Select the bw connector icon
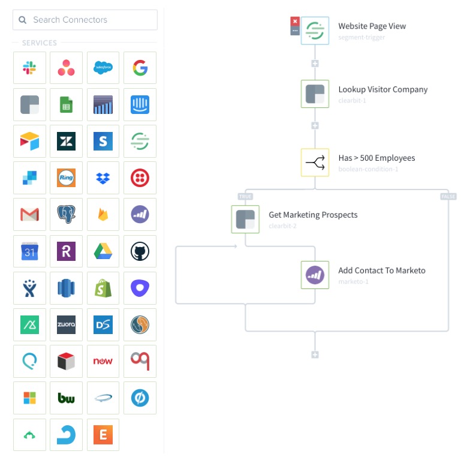The width and height of the screenshot is (476, 463). click(66, 398)
